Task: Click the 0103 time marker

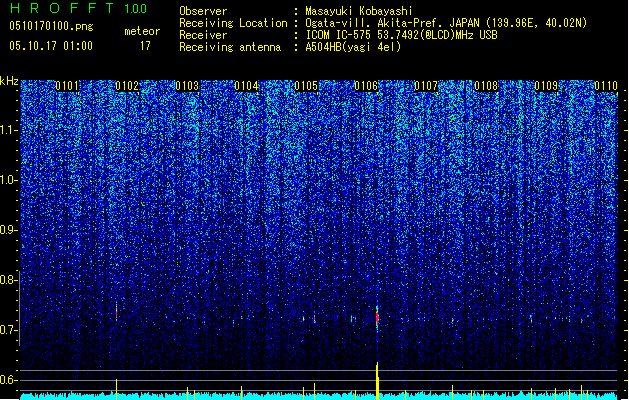Action: tap(187, 86)
